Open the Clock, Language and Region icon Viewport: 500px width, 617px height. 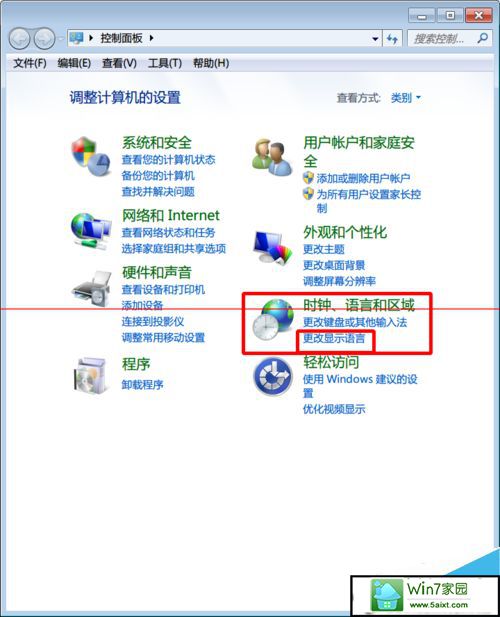tap(272, 319)
